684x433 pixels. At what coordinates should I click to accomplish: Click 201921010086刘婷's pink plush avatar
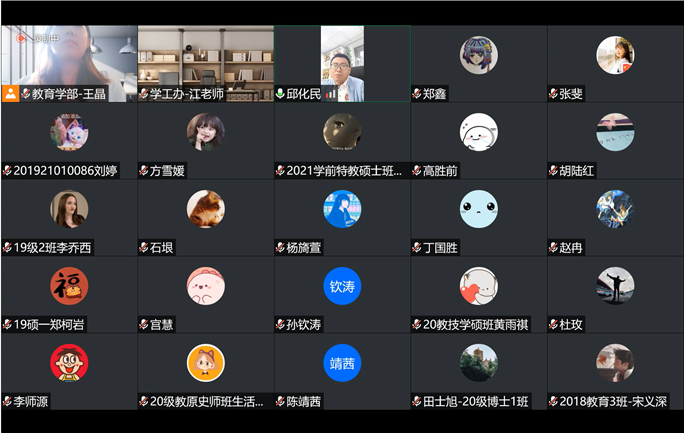[69, 132]
